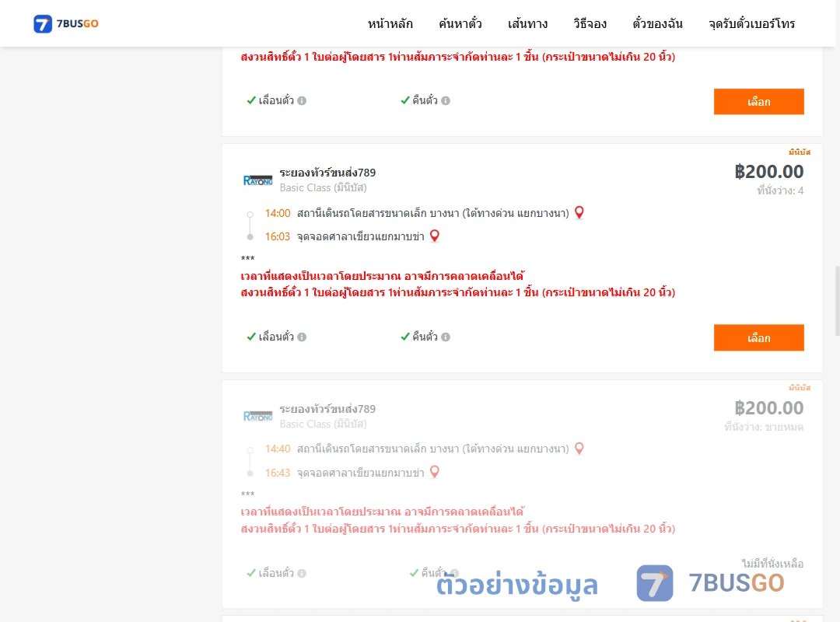Click ระยองทัวร์ขนส่ง789 name on 14:00 trip
Screen dimensions: 840x622
tap(327, 173)
